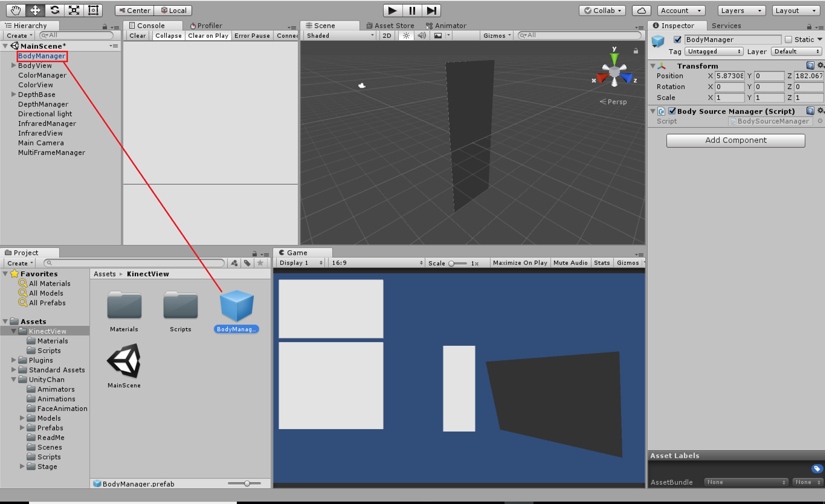825x504 pixels.
Task: Enable the Static checkbox
Action: point(788,40)
